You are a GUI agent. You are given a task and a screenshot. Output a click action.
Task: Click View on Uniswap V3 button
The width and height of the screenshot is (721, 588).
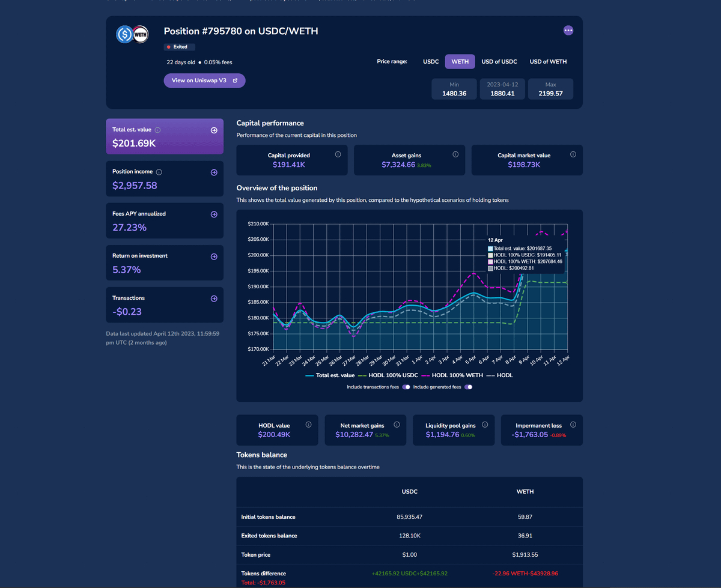[x=204, y=80]
